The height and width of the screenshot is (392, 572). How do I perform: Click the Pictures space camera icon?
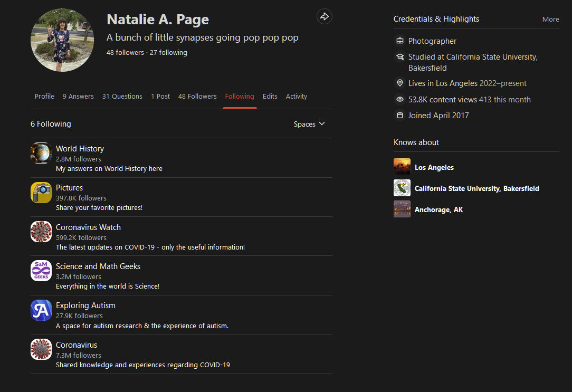41,193
